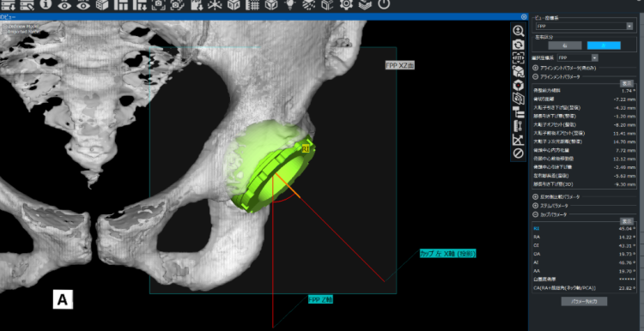Screen dimensions: 644x331
Task: Click the cup left X axis projection label
Action: coord(447,254)
